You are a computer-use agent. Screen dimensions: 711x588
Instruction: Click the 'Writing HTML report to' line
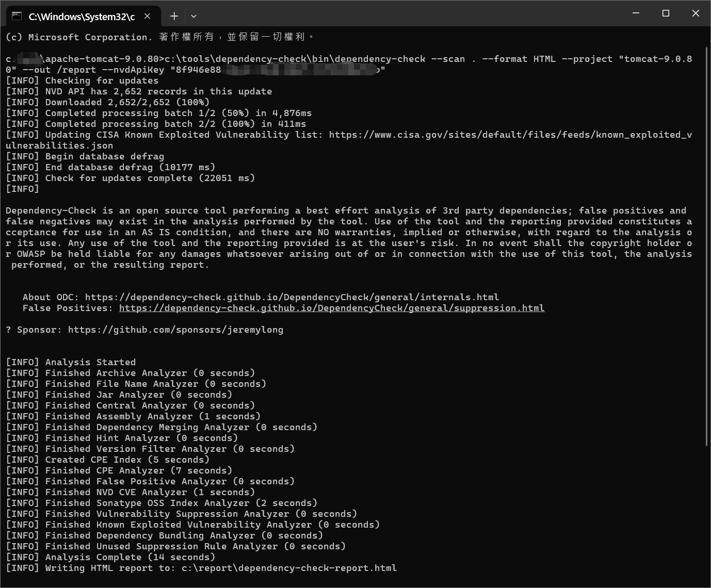tap(201, 568)
